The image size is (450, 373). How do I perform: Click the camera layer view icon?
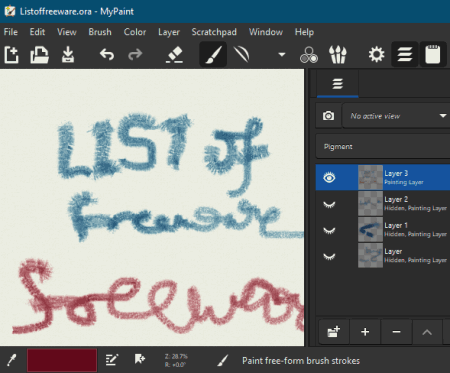pyautogui.click(x=328, y=116)
